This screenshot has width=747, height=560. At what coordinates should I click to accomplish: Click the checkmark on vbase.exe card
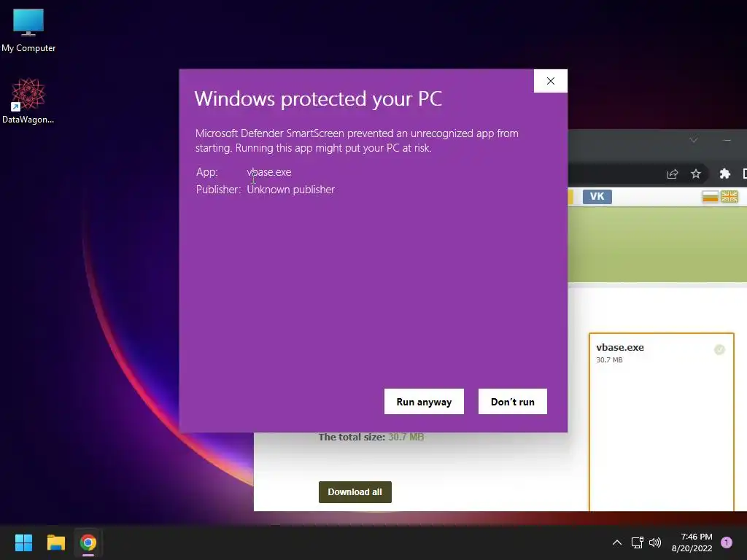719,349
